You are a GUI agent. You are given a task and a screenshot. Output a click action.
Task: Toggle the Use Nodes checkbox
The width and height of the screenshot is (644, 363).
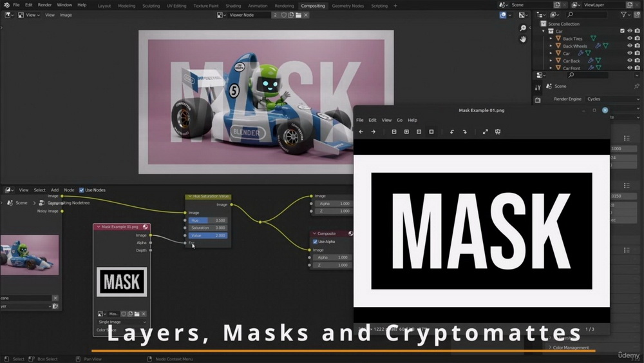[81, 190]
